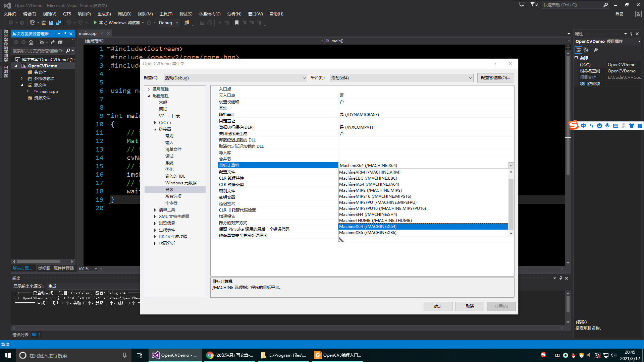The image size is (644, 362).
Task: Open the 调试(D) menu
Action: pos(124,14)
